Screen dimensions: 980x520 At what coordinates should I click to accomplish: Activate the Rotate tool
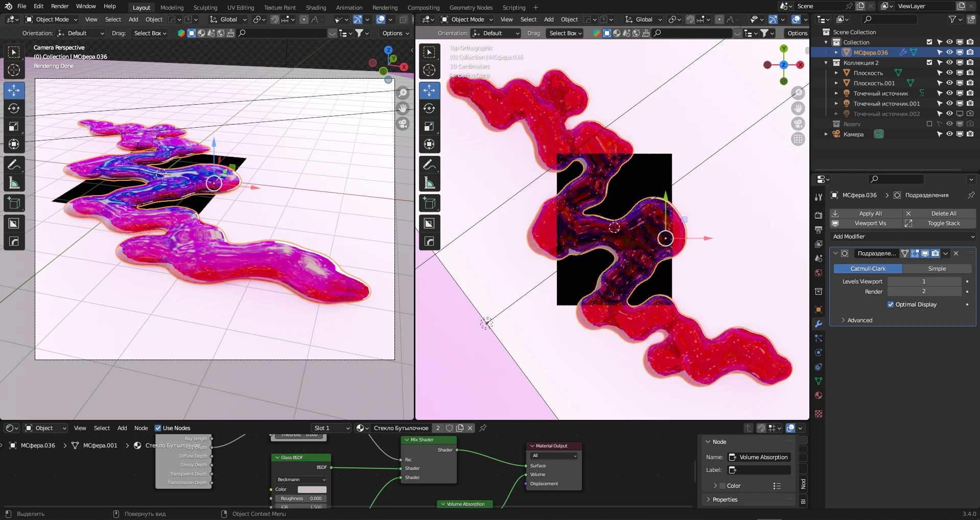pyautogui.click(x=14, y=108)
